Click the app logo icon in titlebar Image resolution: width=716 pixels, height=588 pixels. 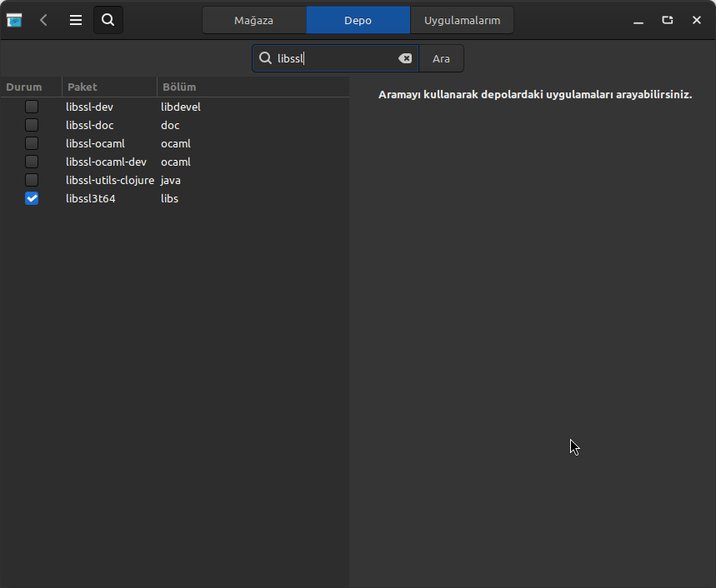14,20
